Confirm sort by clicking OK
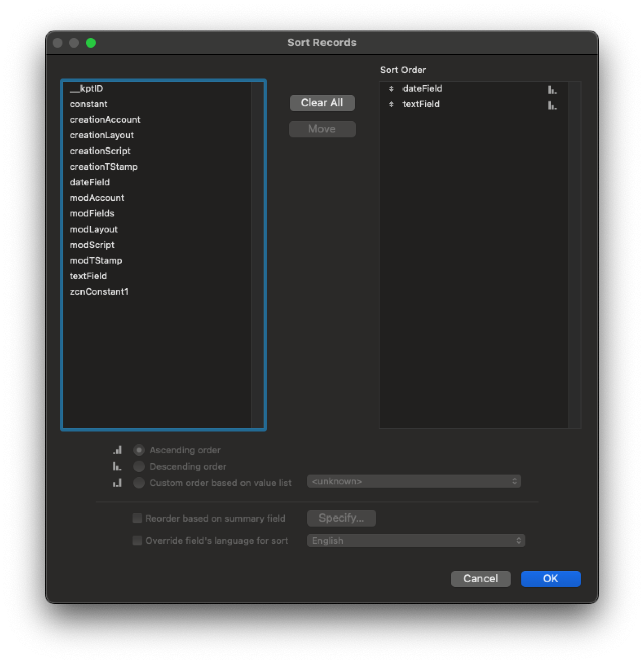644x664 pixels. coord(550,579)
